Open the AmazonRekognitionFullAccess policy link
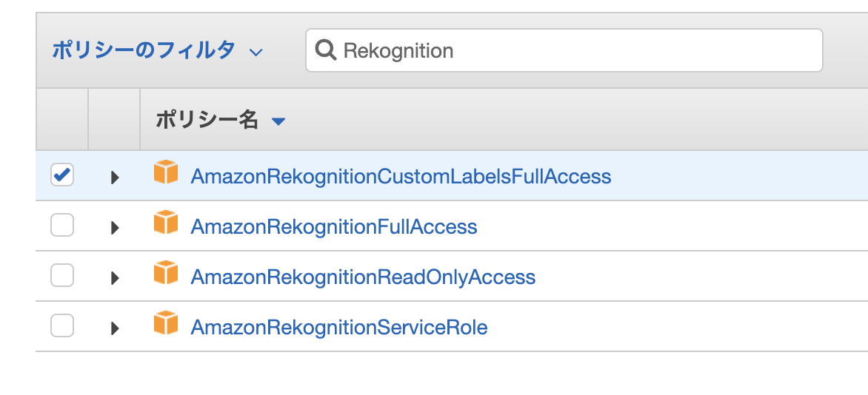This screenshot has width=868, height=395. [334, 227]
